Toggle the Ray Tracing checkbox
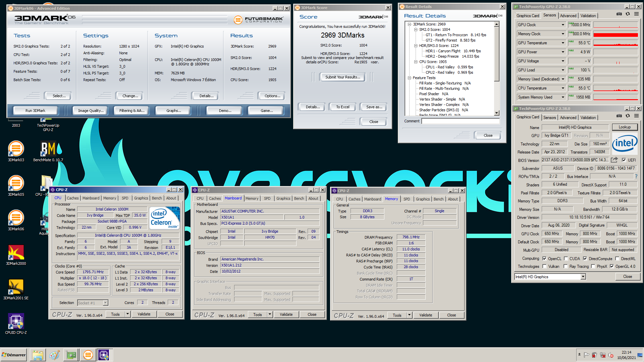644x362 pixels. [566, 266]
